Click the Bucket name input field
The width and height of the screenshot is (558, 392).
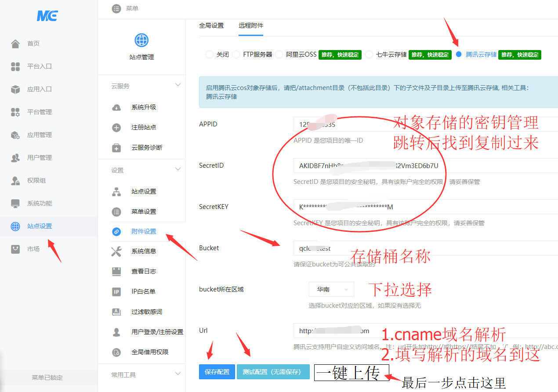coord(426,248)
